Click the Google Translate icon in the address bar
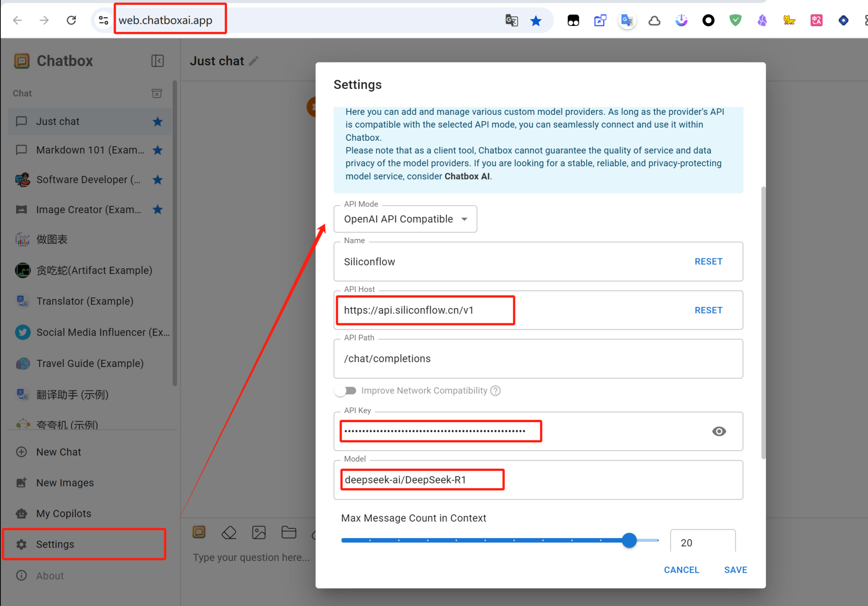This screenshot has width=868, height=606. 512,20
